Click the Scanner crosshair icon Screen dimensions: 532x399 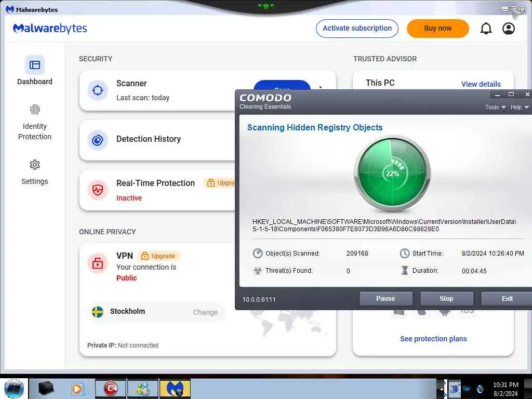tap(98, 90)
